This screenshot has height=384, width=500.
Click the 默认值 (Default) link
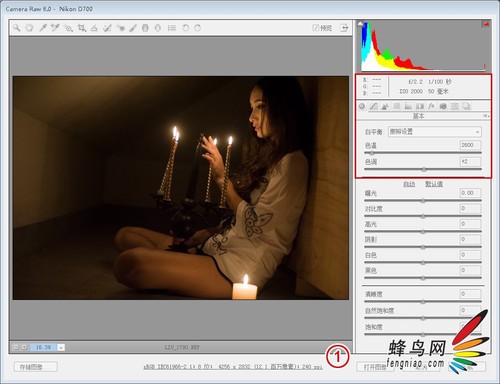[x=434, y=184]
